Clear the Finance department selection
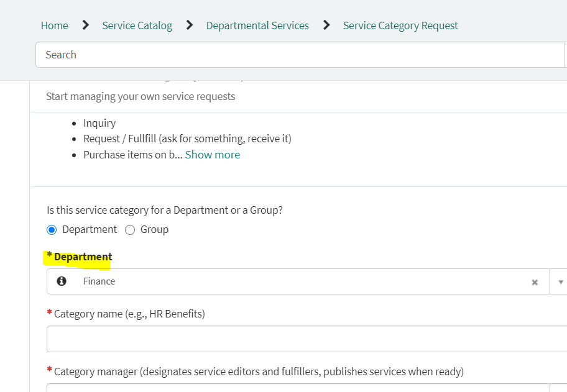The height and width of the screenshot is (392, 567). [x=535, y=282]
